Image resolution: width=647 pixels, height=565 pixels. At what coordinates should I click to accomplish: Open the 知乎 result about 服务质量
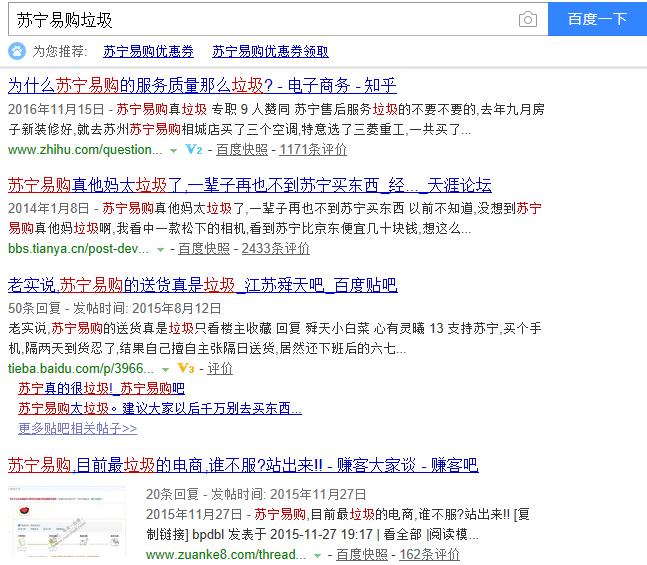pos(202,85)
